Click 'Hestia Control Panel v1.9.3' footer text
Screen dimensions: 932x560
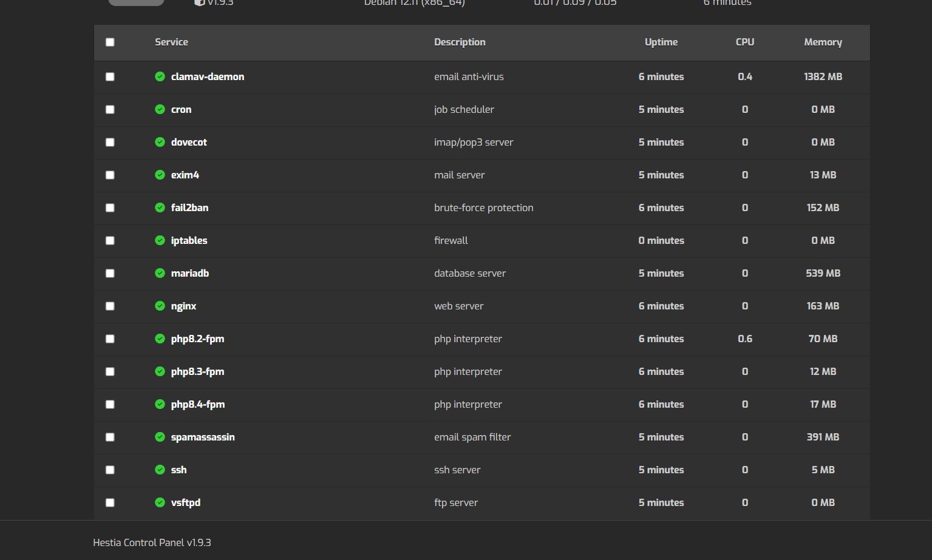[152, 542]
